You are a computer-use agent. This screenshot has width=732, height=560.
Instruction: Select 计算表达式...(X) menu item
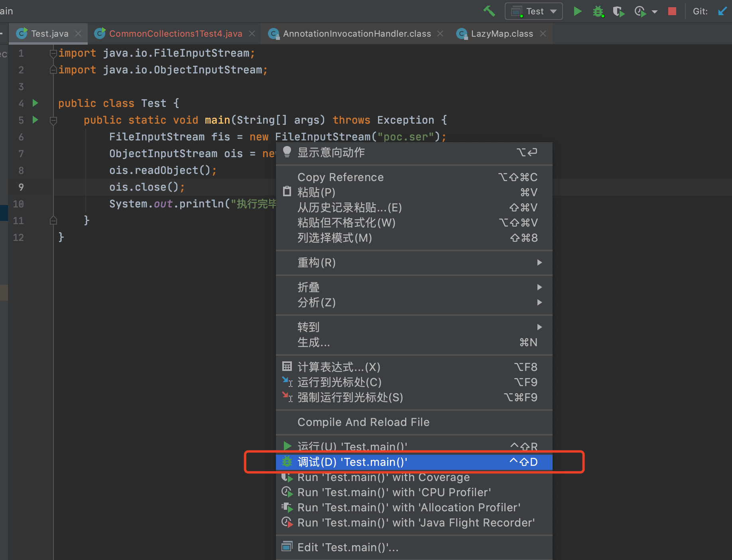414,367
